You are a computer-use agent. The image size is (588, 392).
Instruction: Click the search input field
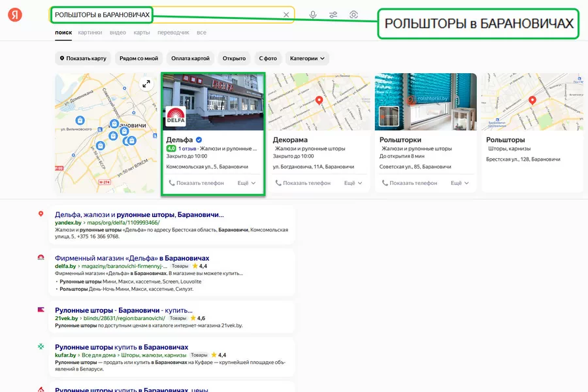click(x=172, y=14)
